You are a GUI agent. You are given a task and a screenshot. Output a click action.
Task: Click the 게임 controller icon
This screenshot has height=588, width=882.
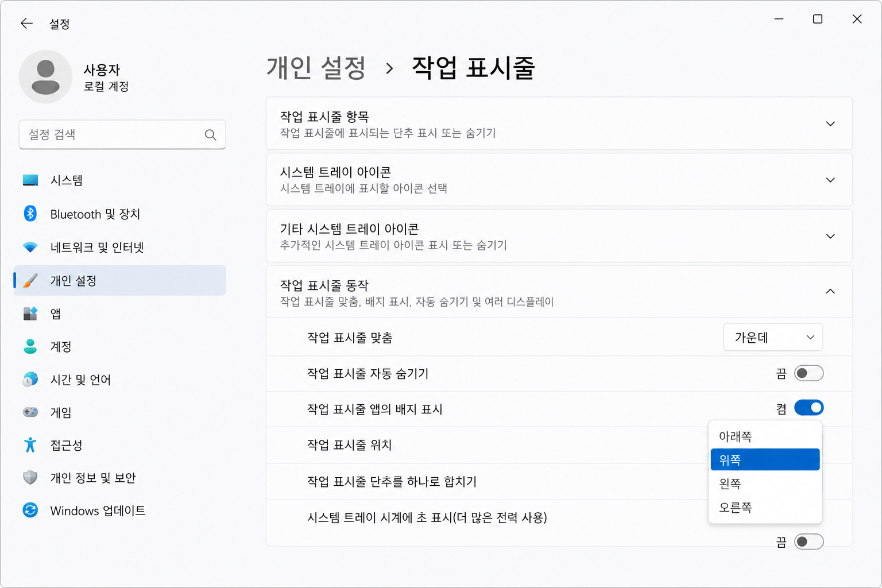tap(30, 412)
